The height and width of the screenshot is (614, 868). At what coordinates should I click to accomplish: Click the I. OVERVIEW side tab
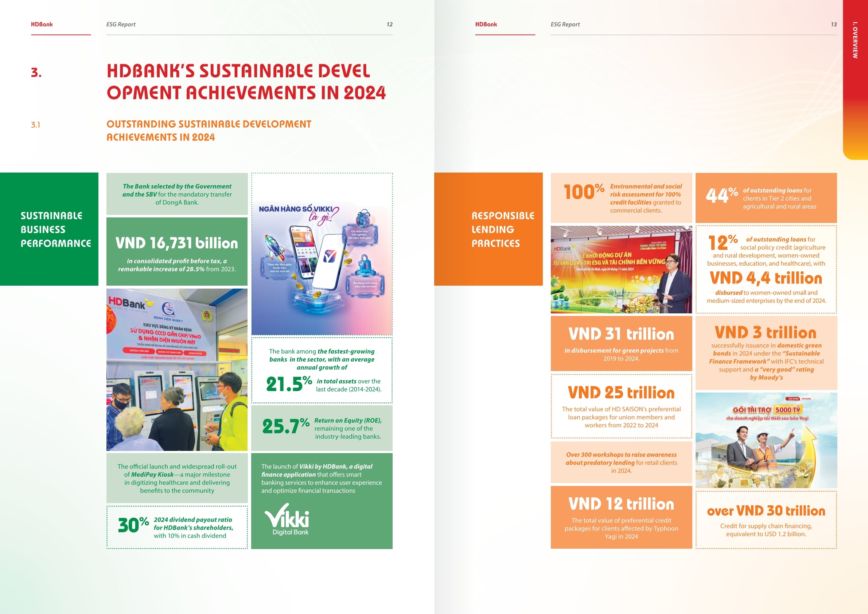855,40
